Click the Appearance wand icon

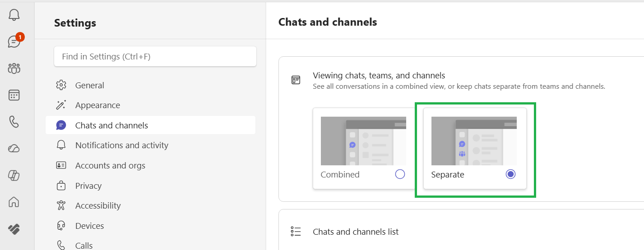click(61, 105)
